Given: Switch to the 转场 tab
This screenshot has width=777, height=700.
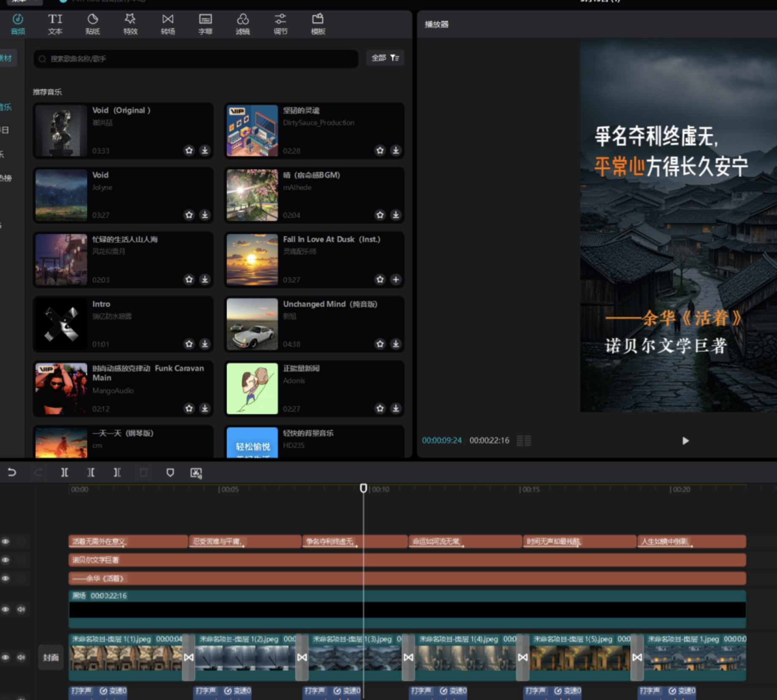Looking at the screenshot, I should 167,24.
